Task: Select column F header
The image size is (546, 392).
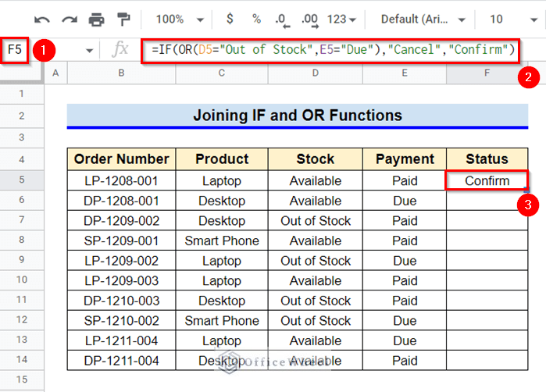Action: pos(487,73)
